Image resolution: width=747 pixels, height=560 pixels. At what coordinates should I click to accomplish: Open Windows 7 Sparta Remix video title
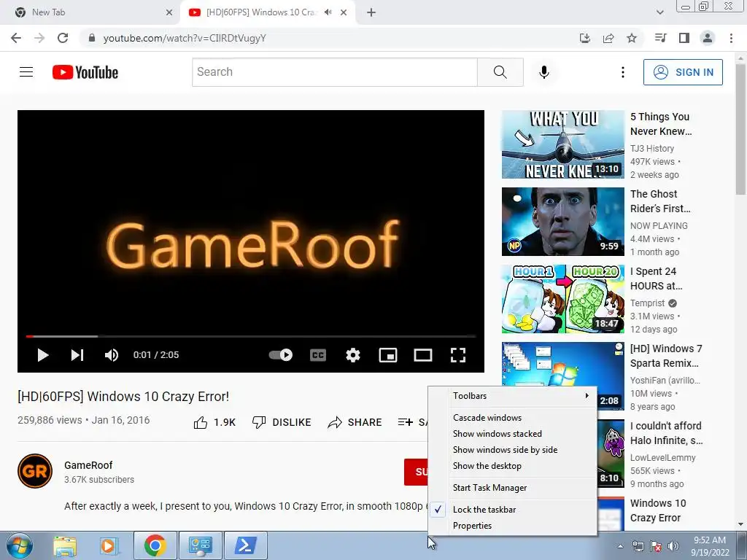coord(666,356)
